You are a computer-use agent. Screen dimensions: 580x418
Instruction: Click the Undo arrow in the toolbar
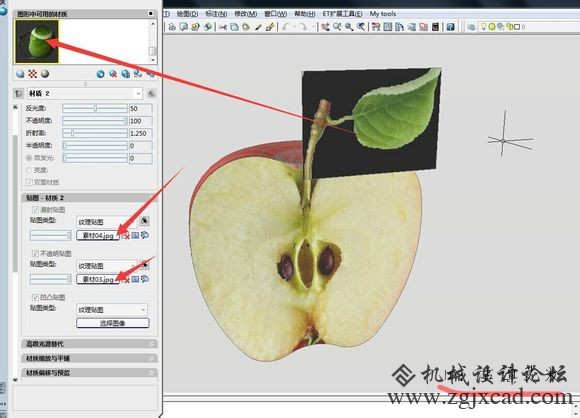pyautogui.click(x=286, y=27)
